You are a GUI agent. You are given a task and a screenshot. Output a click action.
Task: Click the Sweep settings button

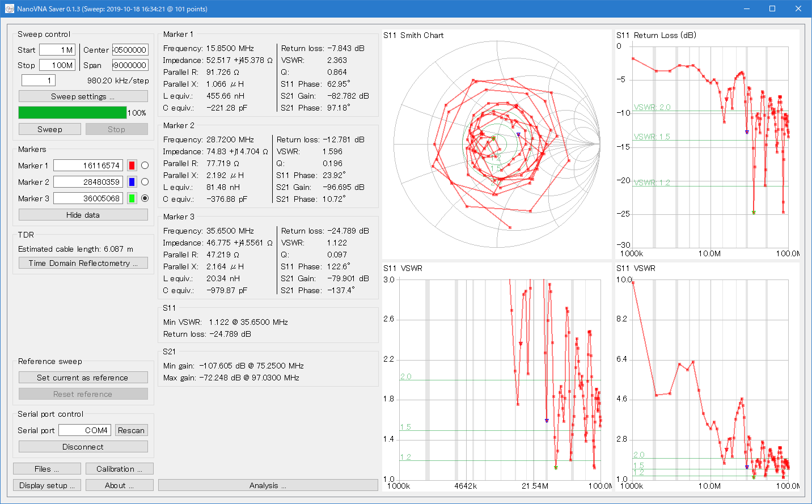click(83, 96)
